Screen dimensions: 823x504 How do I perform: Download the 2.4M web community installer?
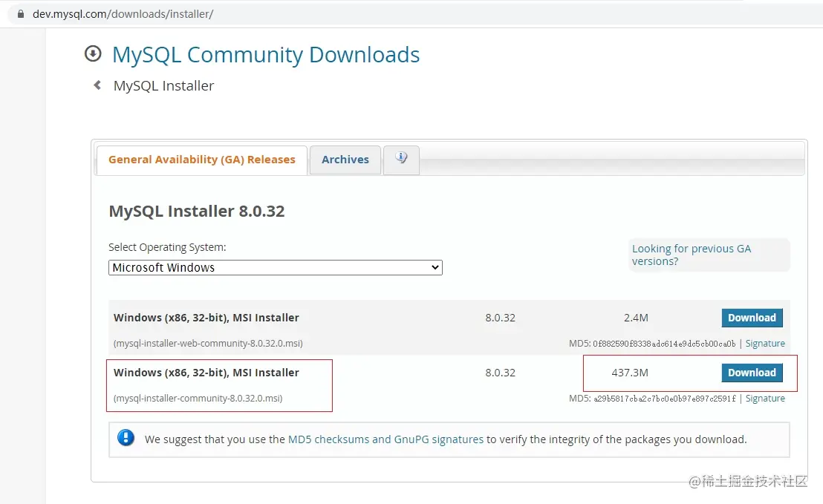[752, 317]
